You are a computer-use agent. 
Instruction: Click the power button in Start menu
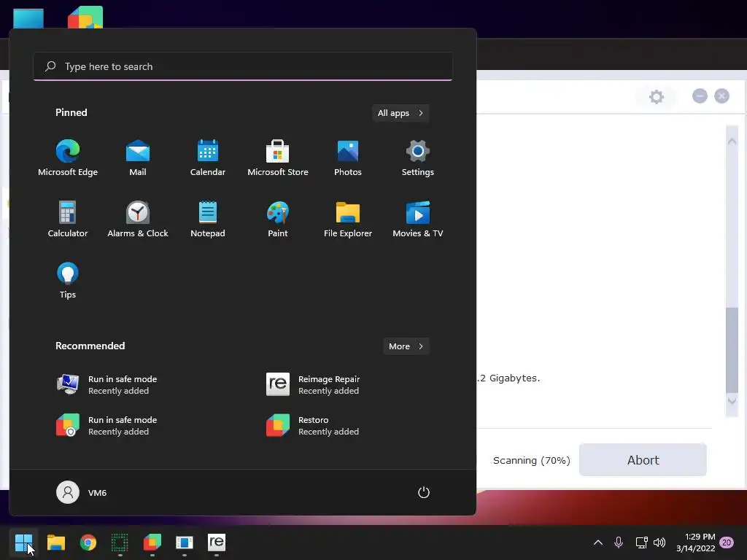pos(424,492)
